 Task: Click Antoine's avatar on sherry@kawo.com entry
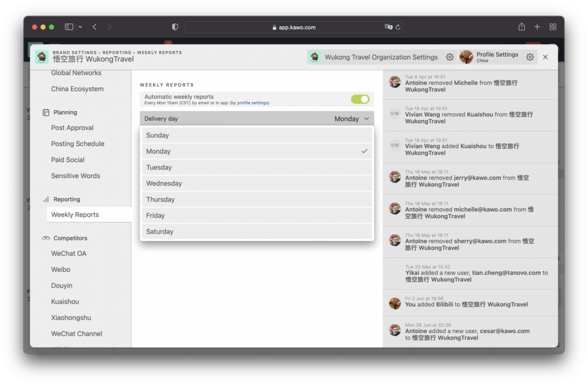click(x=395, y=240)
